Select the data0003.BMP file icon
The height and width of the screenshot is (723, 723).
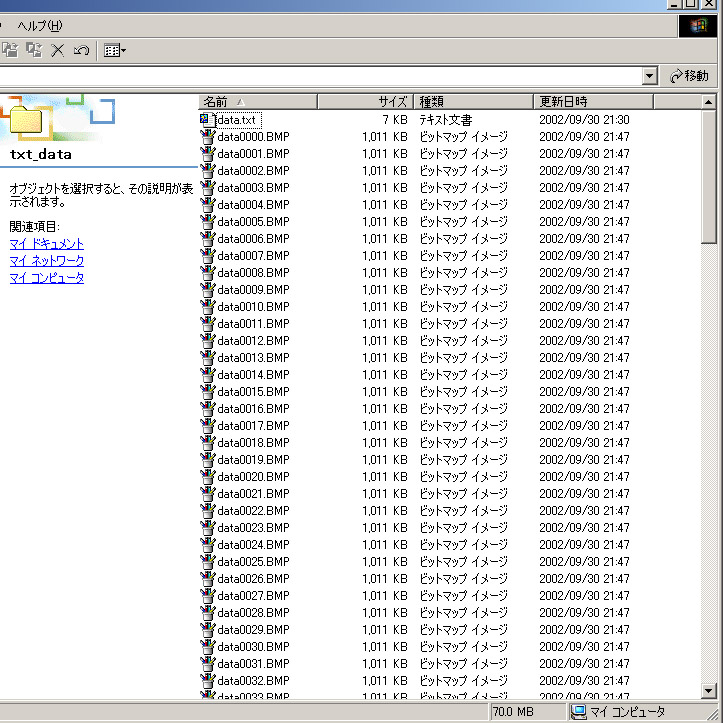[207, 188]
